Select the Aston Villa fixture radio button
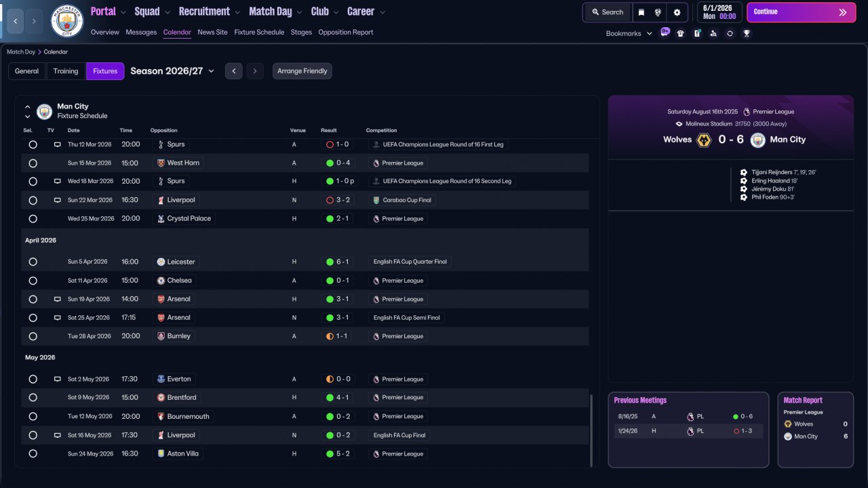Image resolution: width=868 pixels, height=488 pixels. click(33, 454)
